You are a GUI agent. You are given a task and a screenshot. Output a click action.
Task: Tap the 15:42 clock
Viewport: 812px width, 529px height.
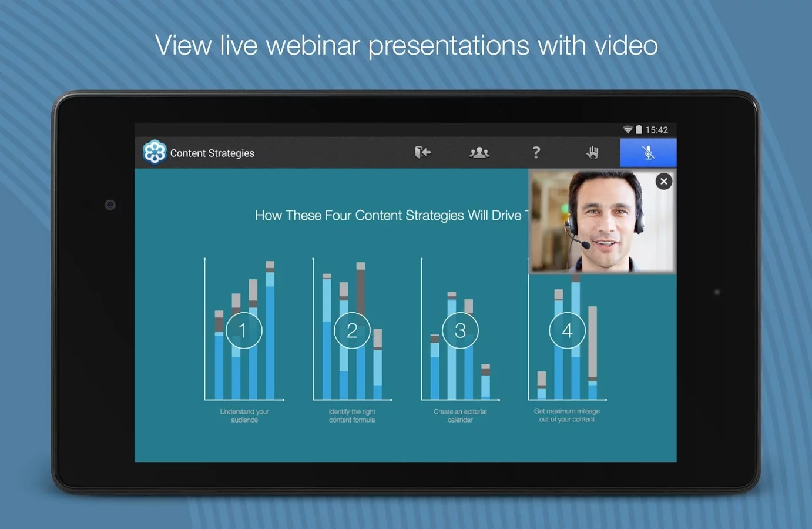tap(656, 130)
